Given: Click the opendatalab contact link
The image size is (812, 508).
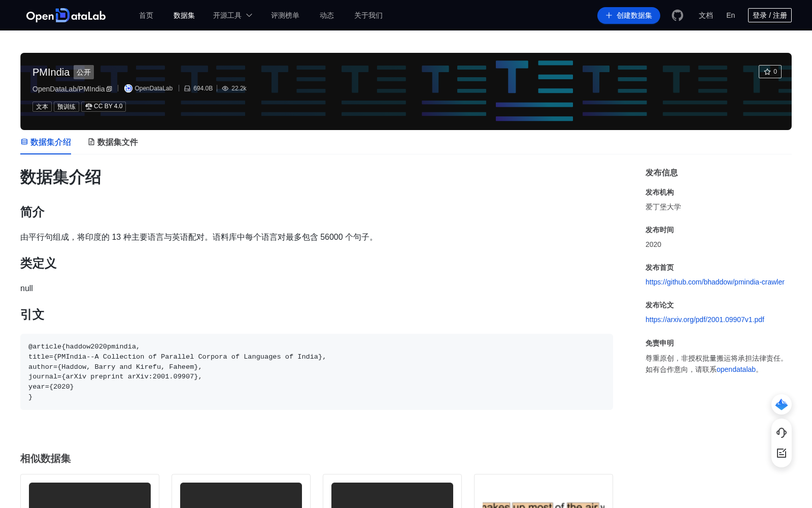Looking at the screenshot, I should [x=736, y=369].
